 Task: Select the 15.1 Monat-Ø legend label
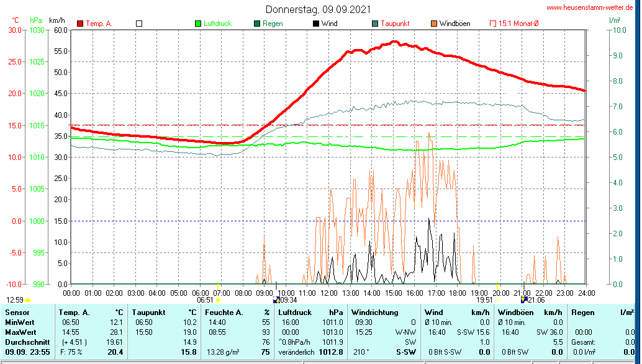[x=518, y=24]
